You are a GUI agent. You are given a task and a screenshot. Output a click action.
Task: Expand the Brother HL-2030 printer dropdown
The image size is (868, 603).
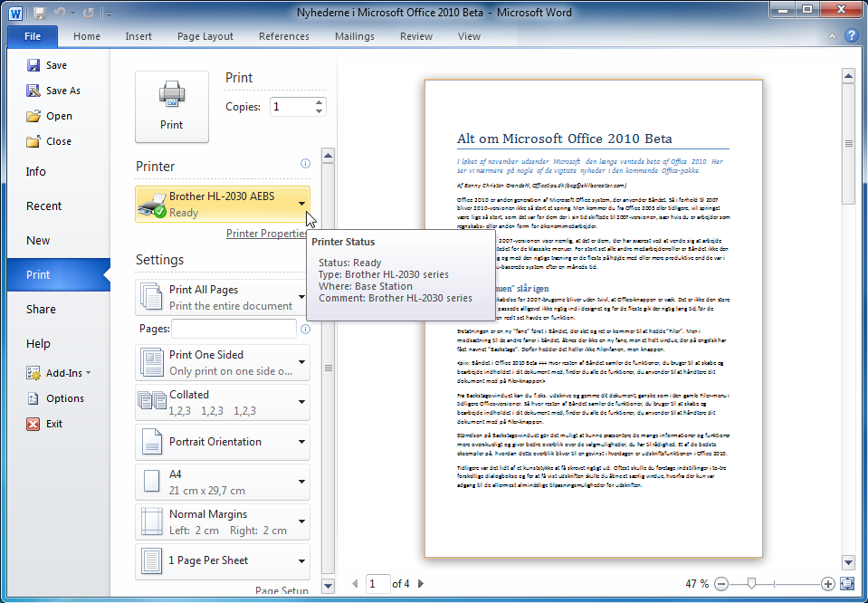pos(301,205)
